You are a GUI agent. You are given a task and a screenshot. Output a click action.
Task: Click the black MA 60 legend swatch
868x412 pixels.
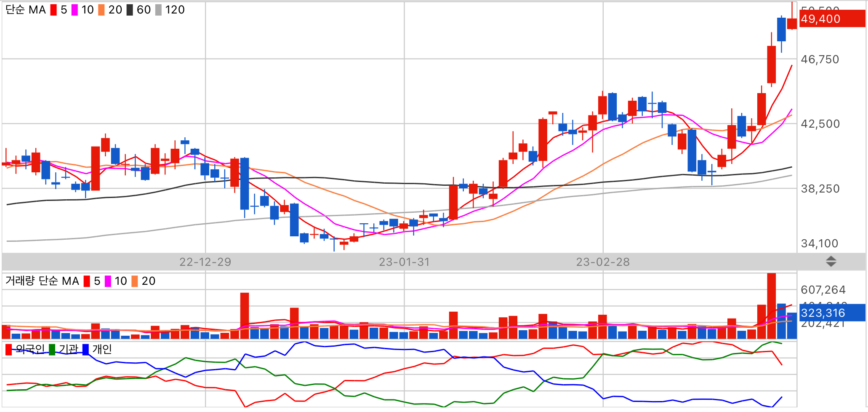pos(130,10)
